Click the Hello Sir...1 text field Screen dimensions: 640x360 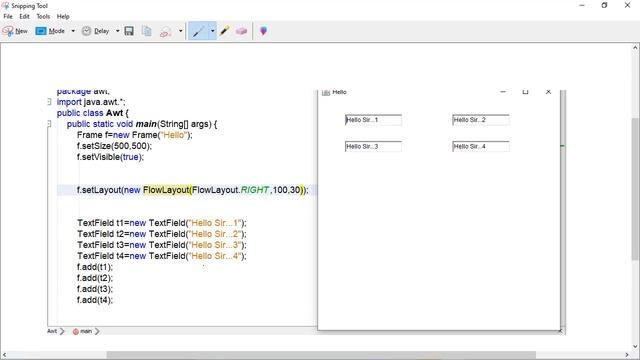(x=373, y=120)
